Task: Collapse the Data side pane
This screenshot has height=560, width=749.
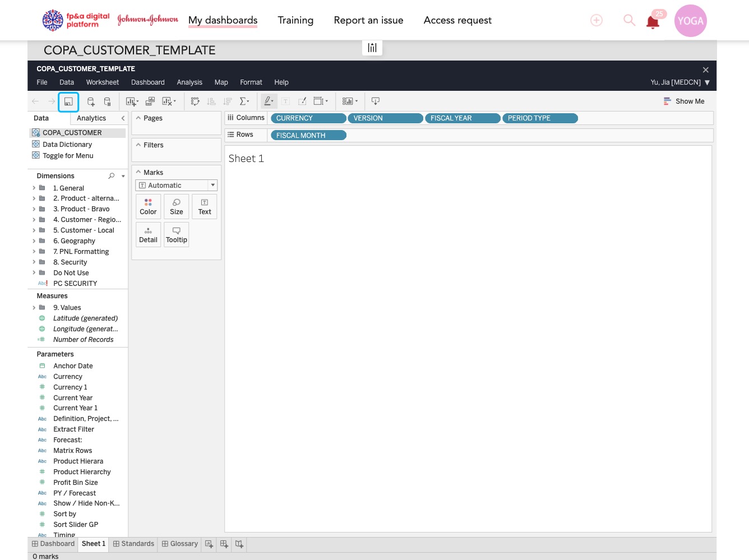Action: coord(123,118)
